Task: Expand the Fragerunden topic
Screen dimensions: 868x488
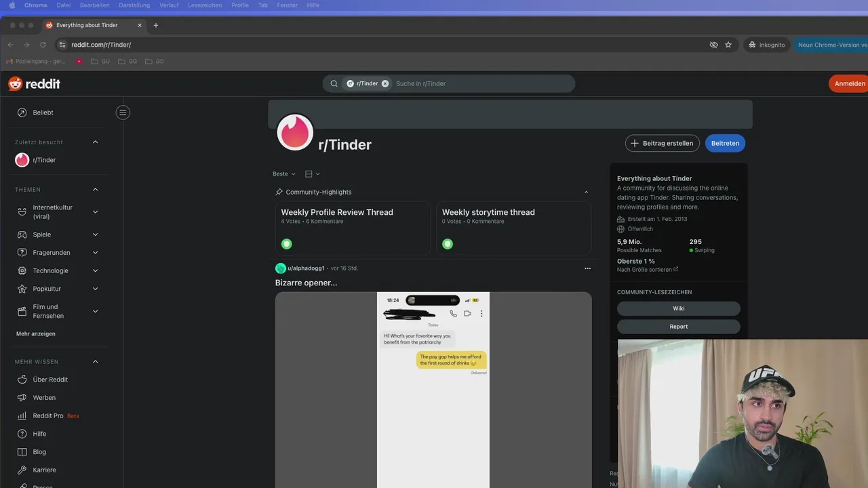Action: [x=95, y=253]
